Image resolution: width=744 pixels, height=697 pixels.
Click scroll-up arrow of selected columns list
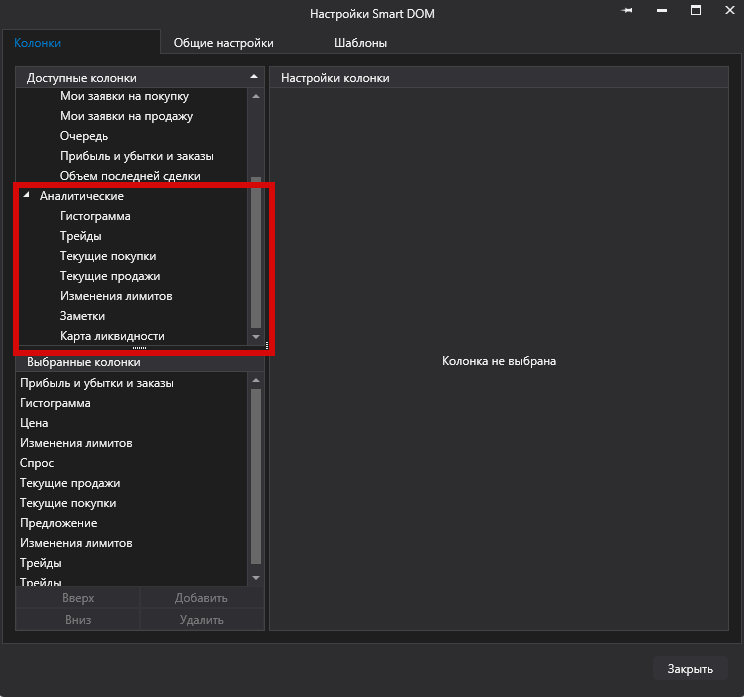point(256,380)
